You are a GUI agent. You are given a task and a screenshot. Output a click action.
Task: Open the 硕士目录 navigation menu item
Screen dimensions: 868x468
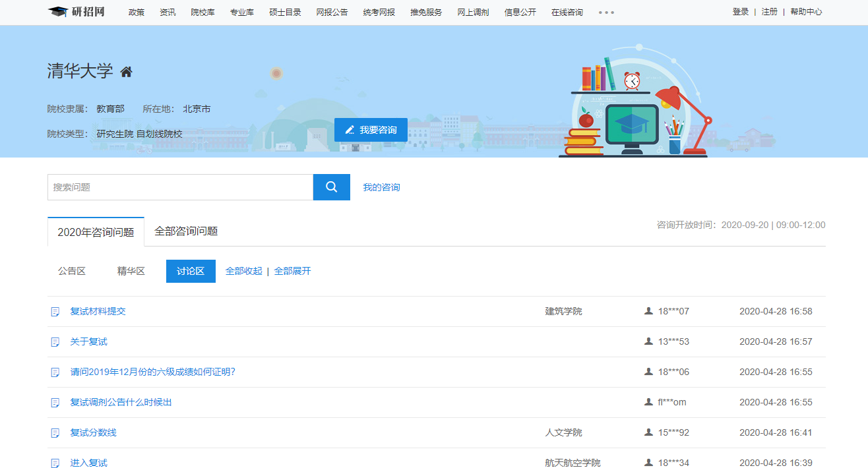(x=285, y=12)
